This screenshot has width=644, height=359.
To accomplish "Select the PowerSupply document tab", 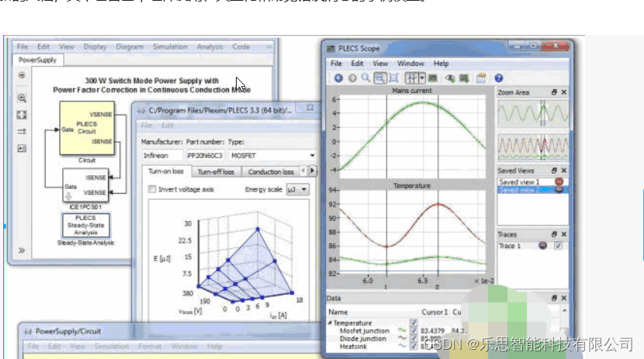I will pyautogui.click(x=37, y=60).
